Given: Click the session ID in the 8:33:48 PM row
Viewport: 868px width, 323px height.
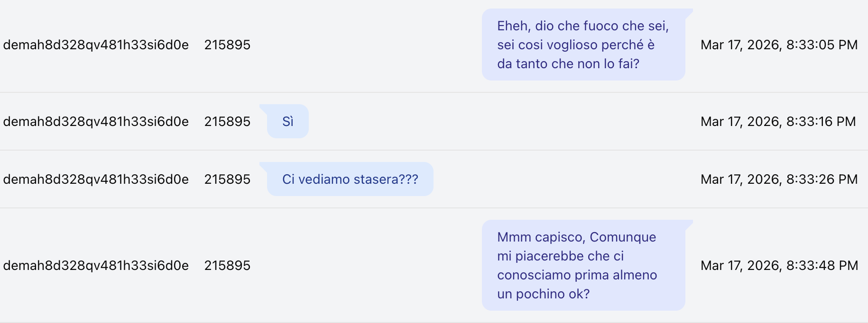Looking at the screenshot, I should click(96, 266).
